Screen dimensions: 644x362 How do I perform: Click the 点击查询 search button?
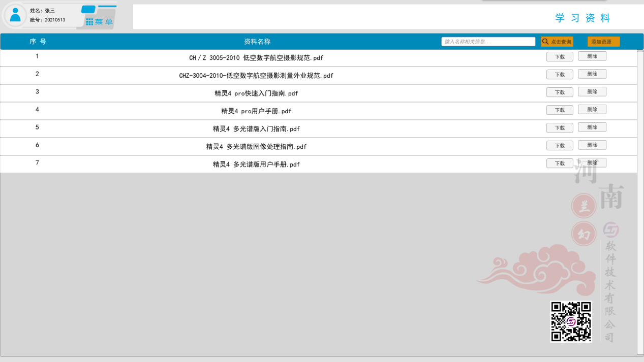point(558,41)
